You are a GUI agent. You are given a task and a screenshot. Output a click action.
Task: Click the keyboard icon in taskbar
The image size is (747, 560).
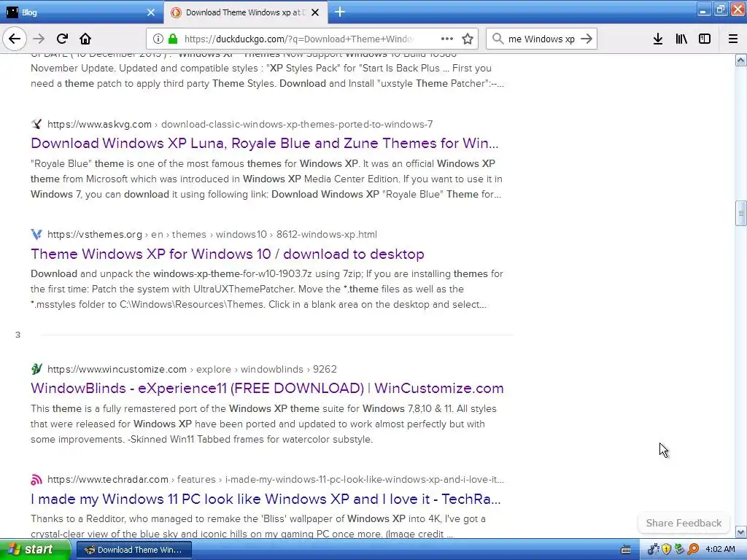point(626,550)
